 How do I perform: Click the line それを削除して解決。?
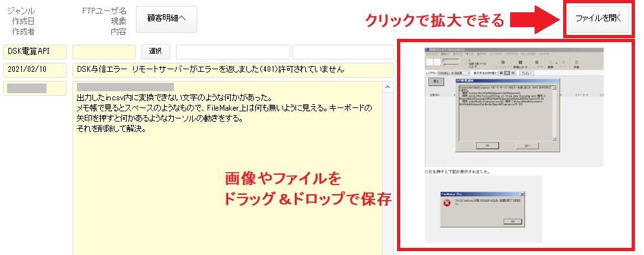click(112, 129)
